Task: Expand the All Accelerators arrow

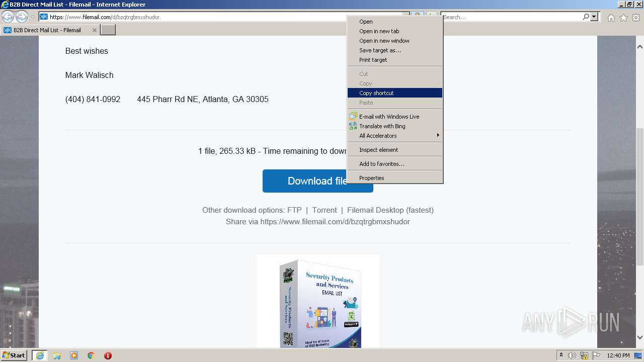Action: 438,135
